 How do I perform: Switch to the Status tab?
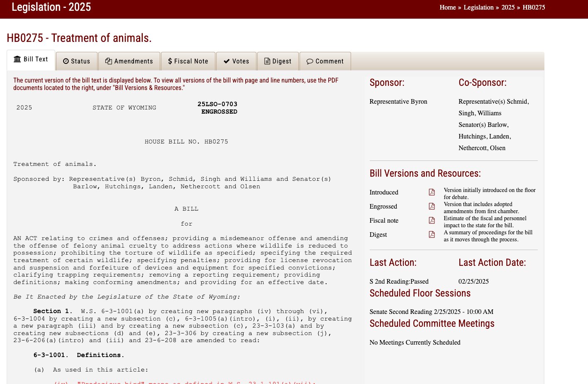click(x=77, y=61)
